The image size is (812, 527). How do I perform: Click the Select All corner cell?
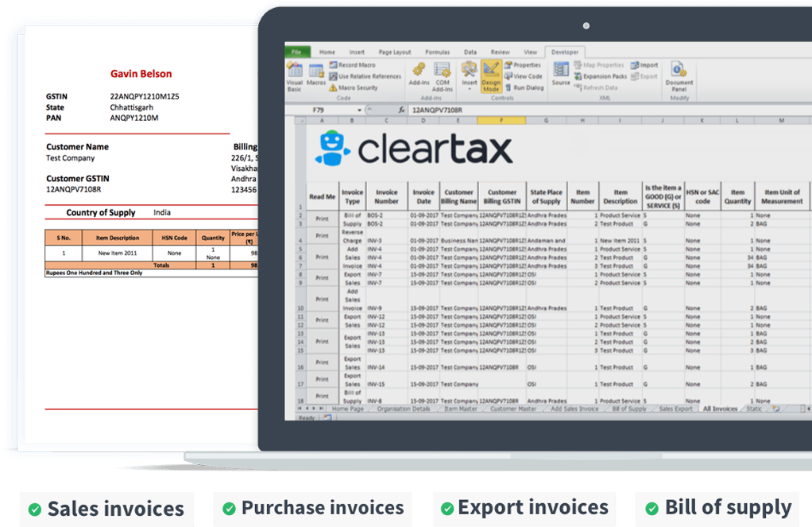coord(300,120)
